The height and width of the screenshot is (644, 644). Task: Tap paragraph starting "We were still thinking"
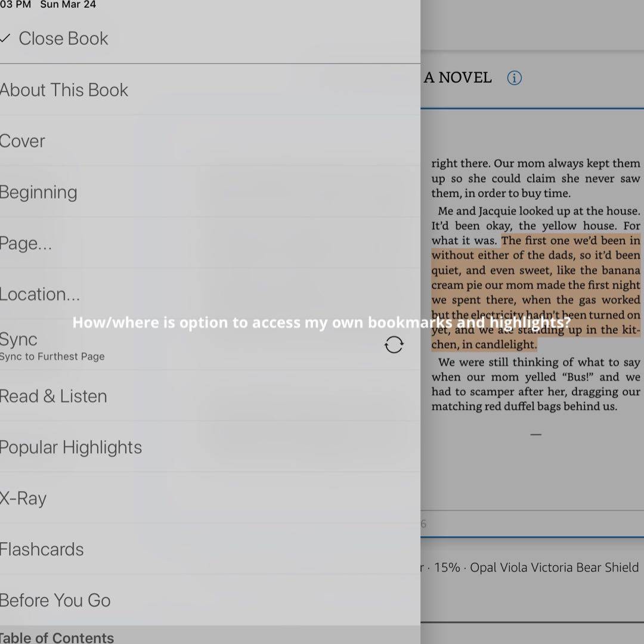pyautogui.click(x=535, y=384)
